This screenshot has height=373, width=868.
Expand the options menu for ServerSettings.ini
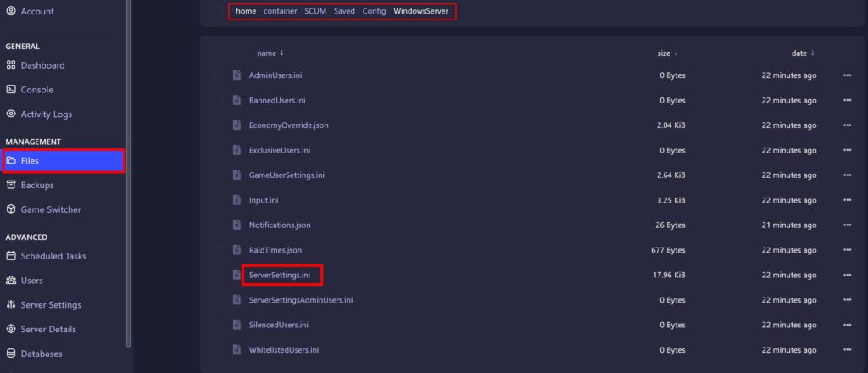(847, 276)
